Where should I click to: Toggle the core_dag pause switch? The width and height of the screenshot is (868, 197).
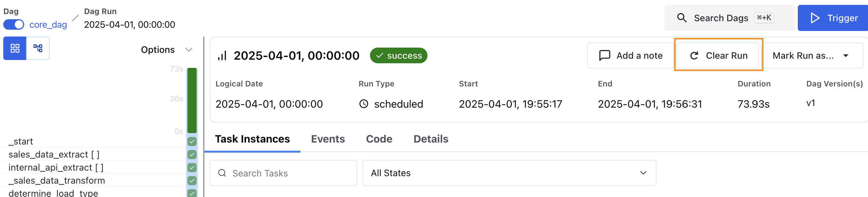pos(13,24)
